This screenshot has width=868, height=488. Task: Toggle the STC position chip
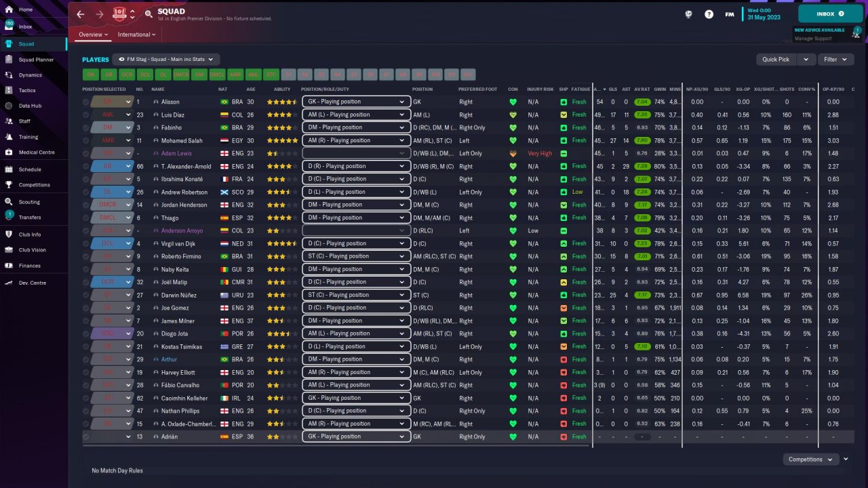click(271, 75)
